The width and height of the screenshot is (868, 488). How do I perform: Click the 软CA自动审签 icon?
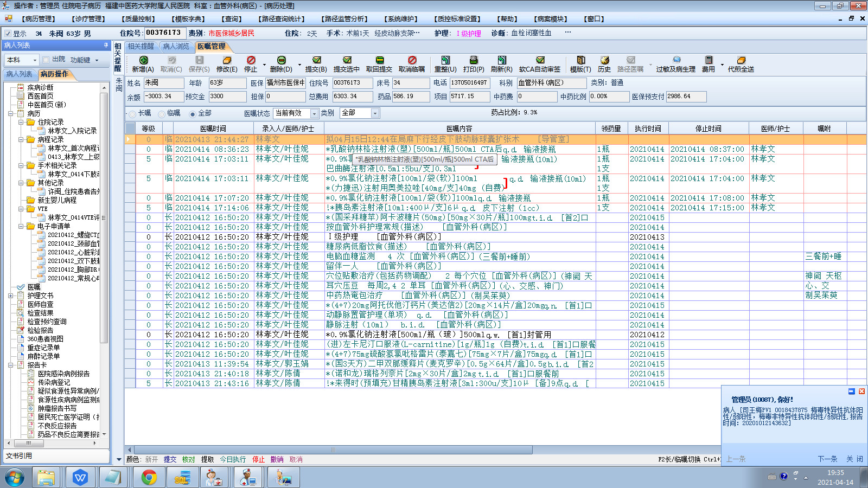[540, 60]
